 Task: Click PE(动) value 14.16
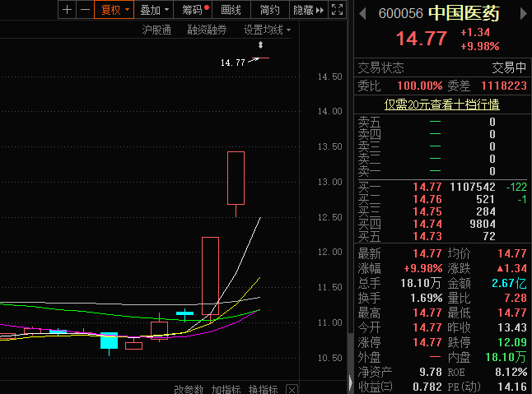point(512,387)
